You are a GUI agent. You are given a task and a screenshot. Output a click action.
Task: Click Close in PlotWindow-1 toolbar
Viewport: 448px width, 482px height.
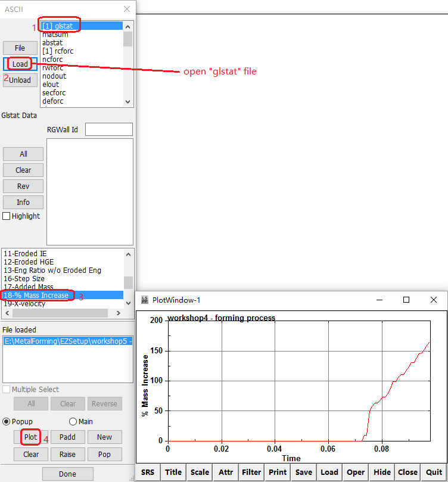tap(407, 472)
